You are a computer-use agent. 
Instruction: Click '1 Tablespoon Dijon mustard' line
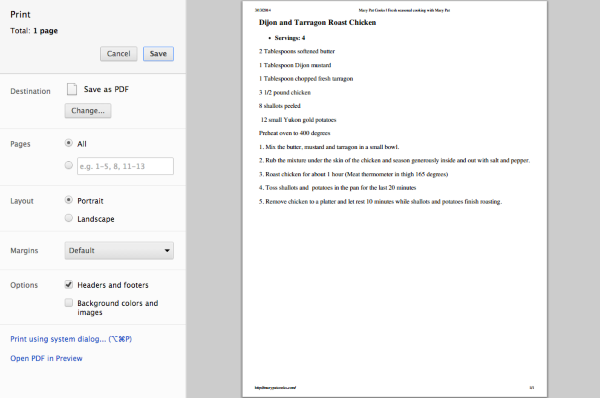[295, 65]
